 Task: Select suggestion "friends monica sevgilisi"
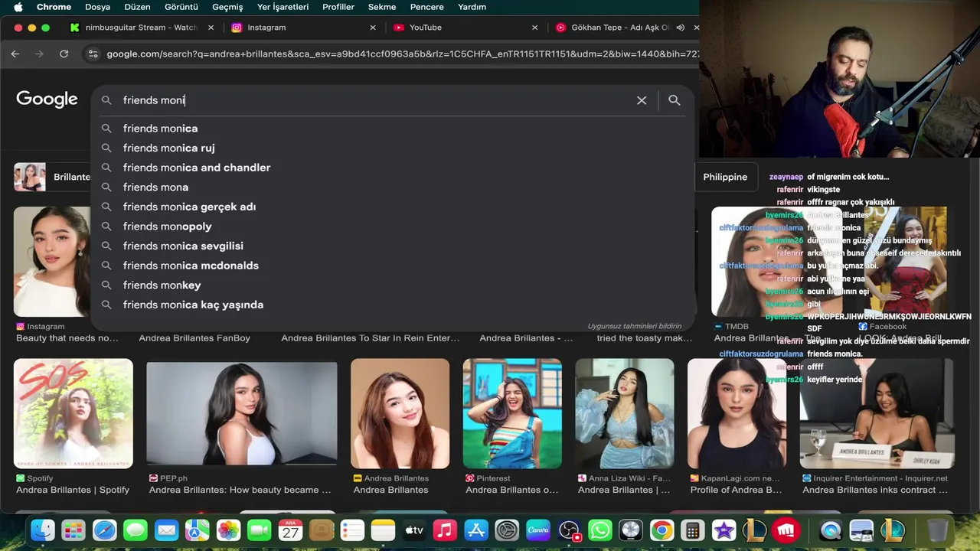(x=393, y=246)
